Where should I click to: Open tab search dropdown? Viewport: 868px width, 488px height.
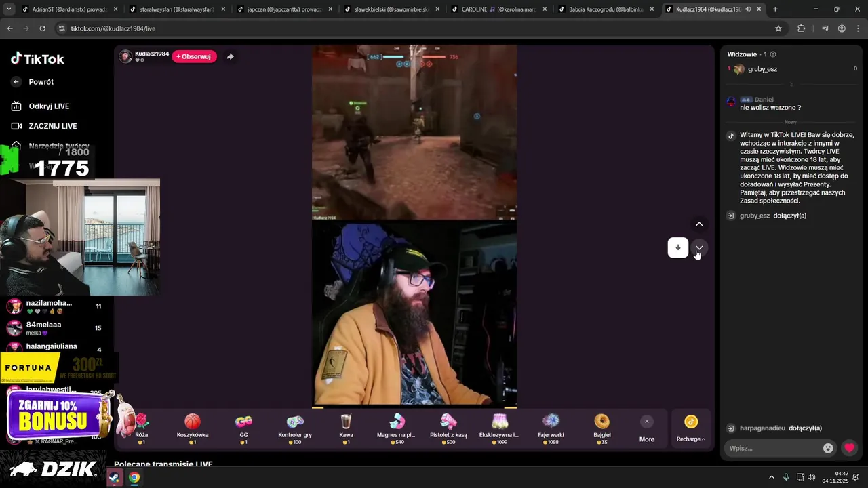click(x=8, y=9)
